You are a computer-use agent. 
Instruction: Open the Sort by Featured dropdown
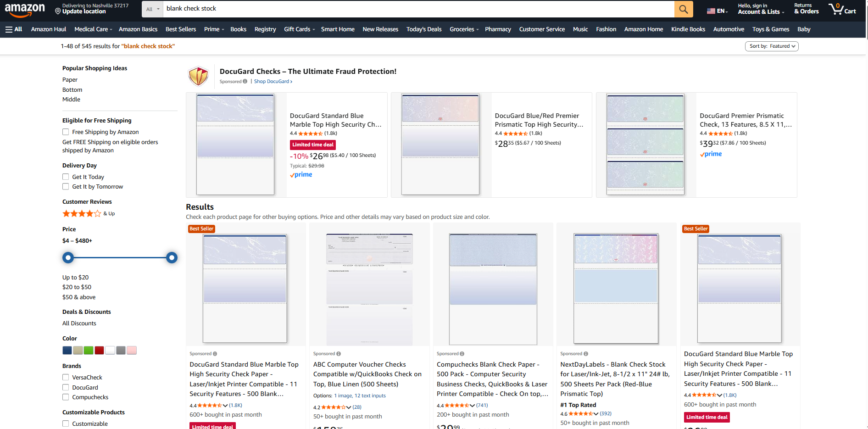point(772,46)
